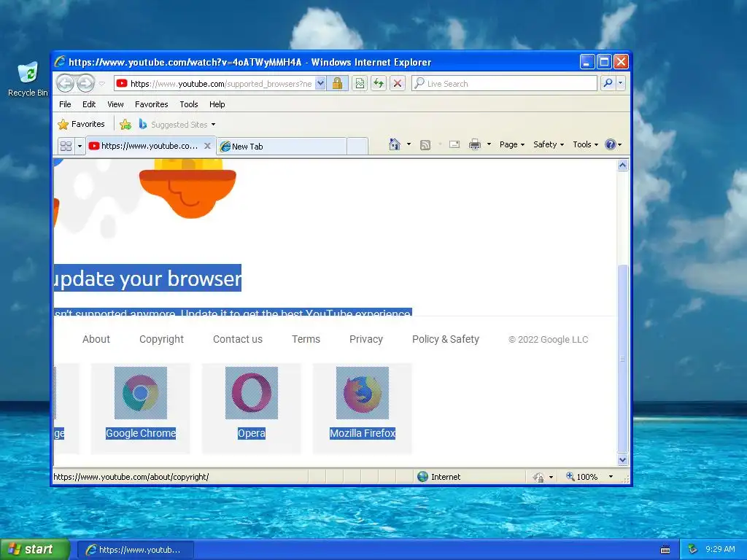Click the status bar privacy icon
Screen dimensions: 747x560
(538, 477)
